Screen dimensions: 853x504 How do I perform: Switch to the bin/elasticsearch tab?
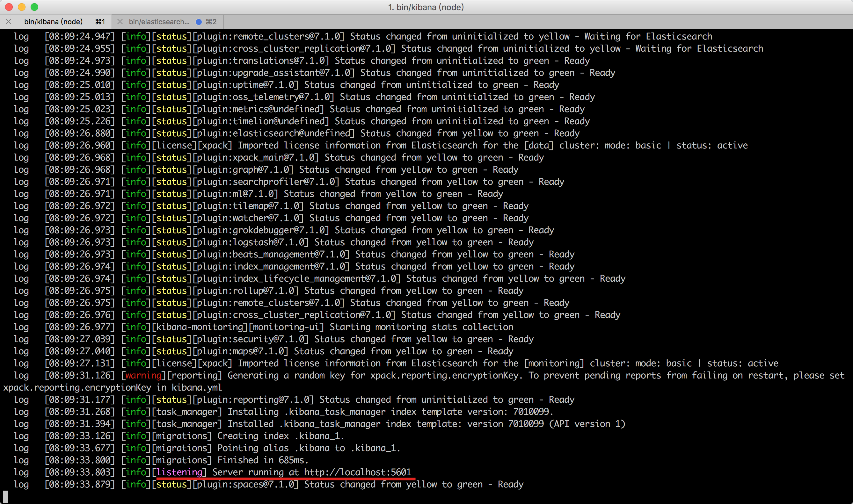coord(159,22)
